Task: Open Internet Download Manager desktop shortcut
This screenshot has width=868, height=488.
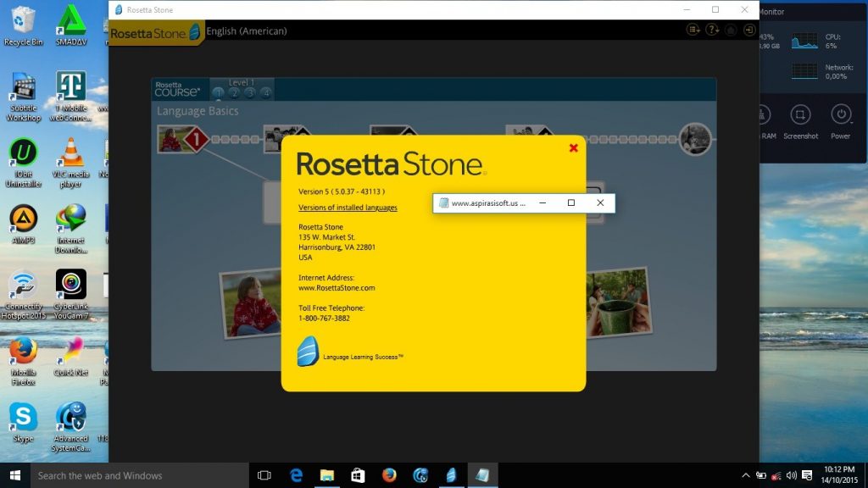Action: pyautogui.click(x=71, y=229)
